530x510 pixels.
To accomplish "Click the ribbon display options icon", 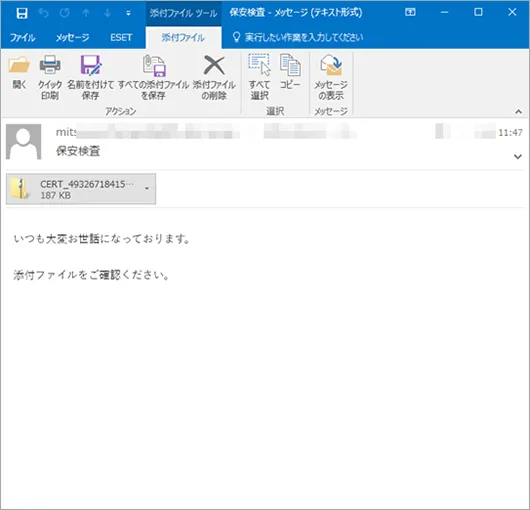I will tap(410, 13).
